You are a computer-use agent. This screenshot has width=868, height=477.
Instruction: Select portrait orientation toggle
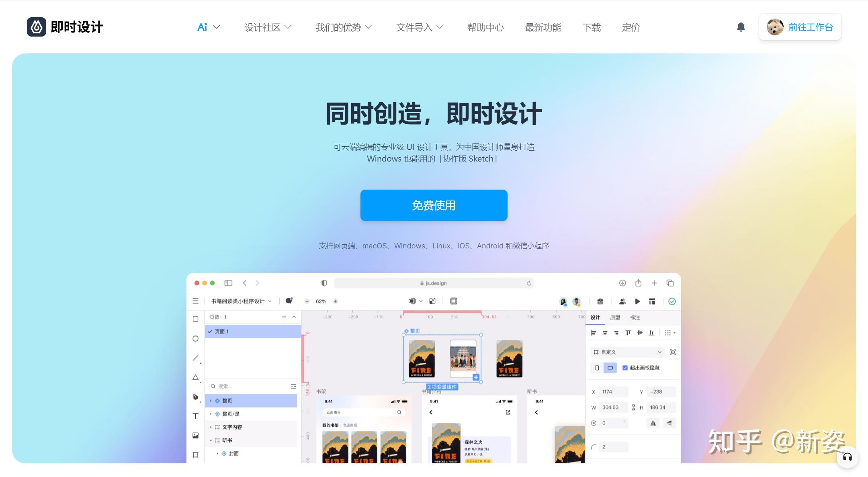tap(597, 368)
